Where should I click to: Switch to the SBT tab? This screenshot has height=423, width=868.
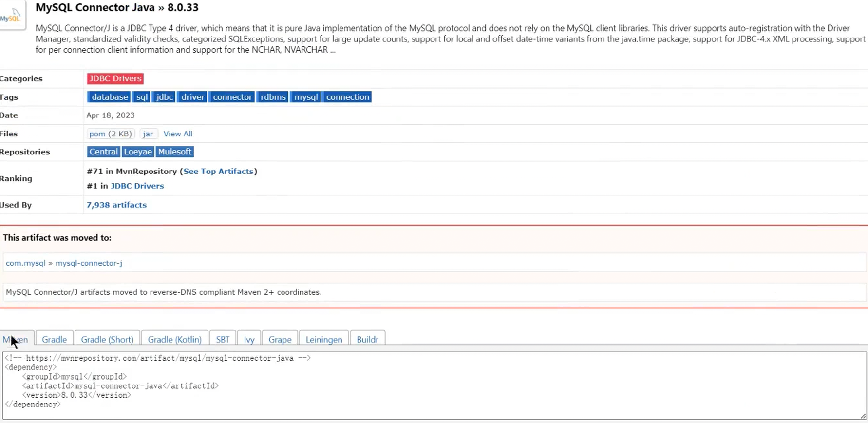tap(223, 339)
